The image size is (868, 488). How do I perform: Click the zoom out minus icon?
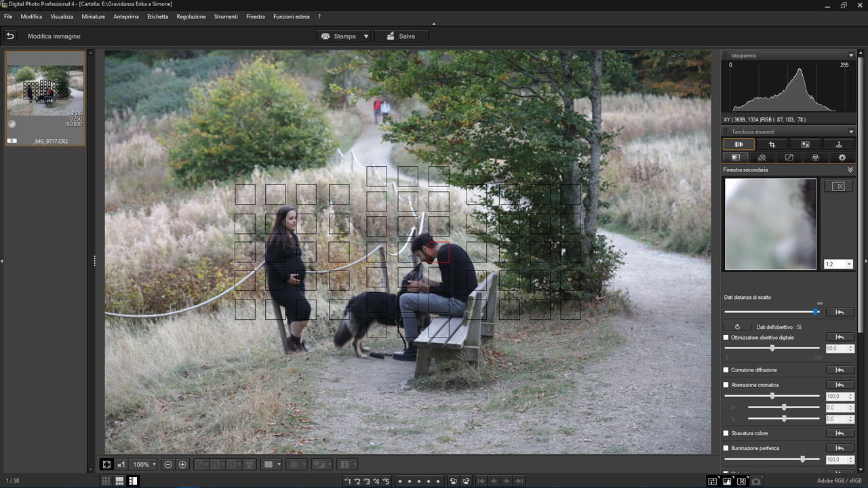(168, 464)
